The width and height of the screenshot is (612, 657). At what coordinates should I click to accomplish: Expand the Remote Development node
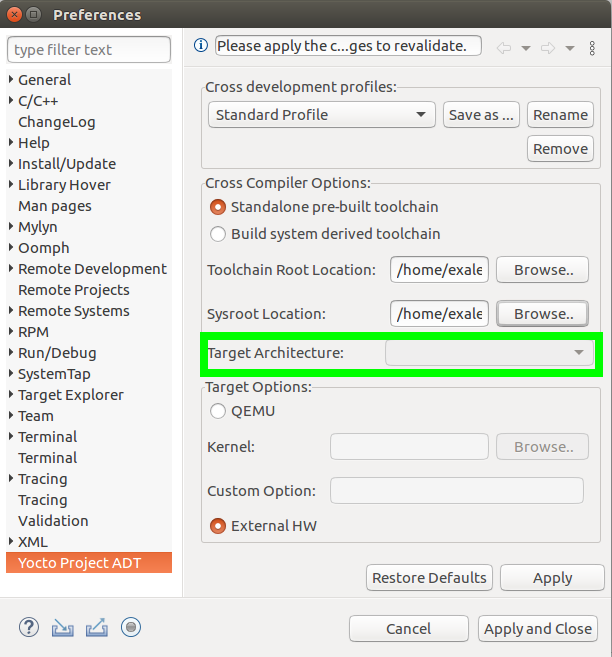coord(11,268)
